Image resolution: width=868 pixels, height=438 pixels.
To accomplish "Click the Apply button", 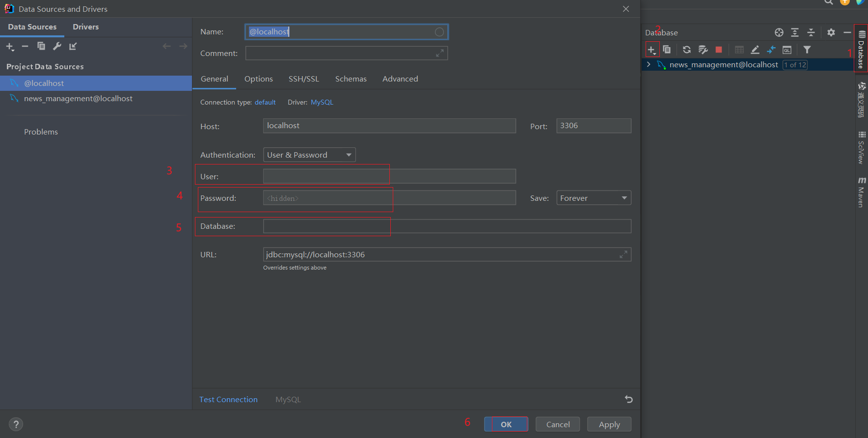I will 609,424.
